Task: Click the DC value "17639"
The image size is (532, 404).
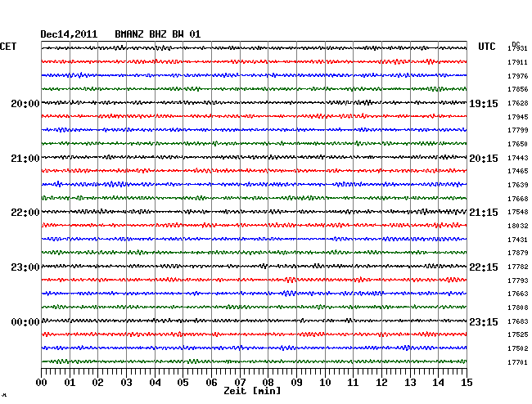Action: (518, 186)
